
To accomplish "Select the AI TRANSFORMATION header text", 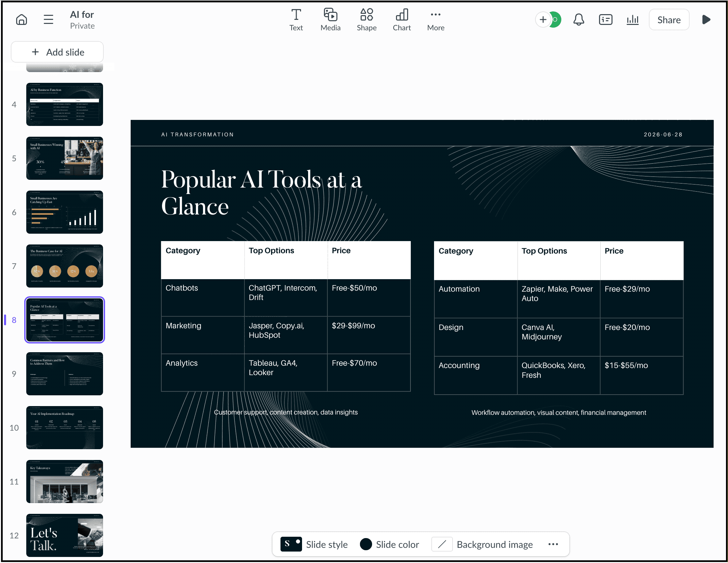I will pos(197,135).
